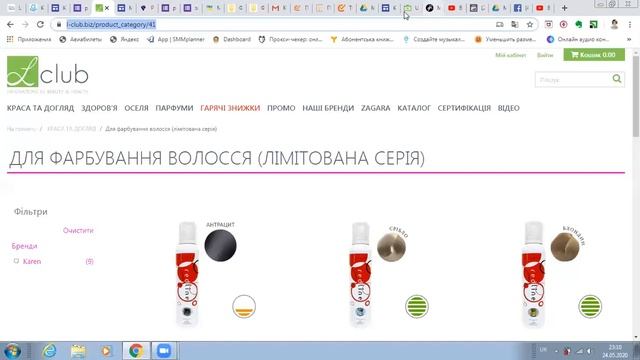The width and height of the screenshot is (640, 360).
Task: Click the Chrome taskbar icon
Action: tap(136, 351)
